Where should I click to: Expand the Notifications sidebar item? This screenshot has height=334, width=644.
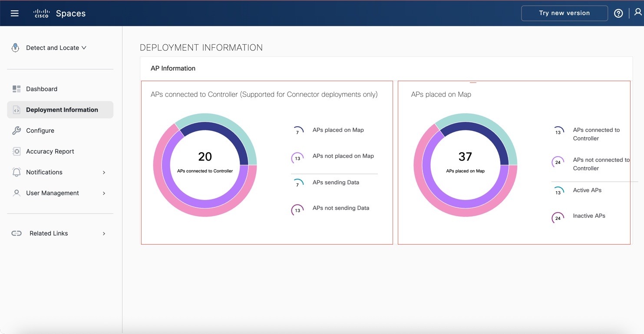coord(104,172)
